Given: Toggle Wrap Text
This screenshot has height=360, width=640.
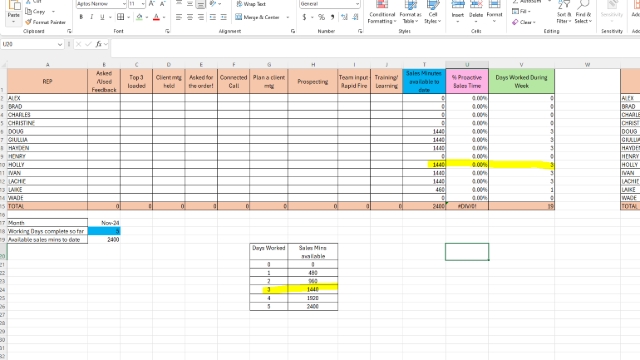Looking at the screenshot, I should [251, 4].
